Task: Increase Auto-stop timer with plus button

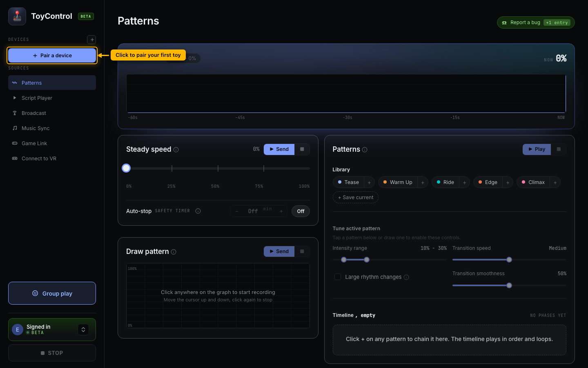Action: pos(281,211)
